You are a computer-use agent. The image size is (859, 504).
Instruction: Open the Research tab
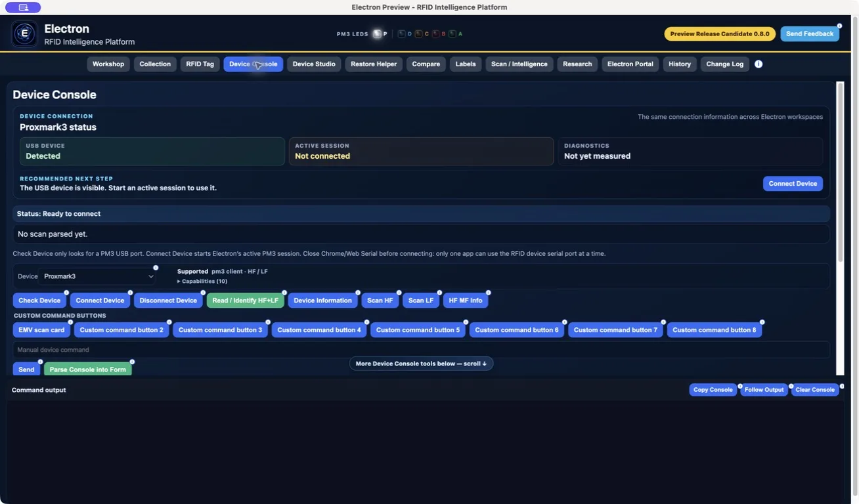(577, 64)
